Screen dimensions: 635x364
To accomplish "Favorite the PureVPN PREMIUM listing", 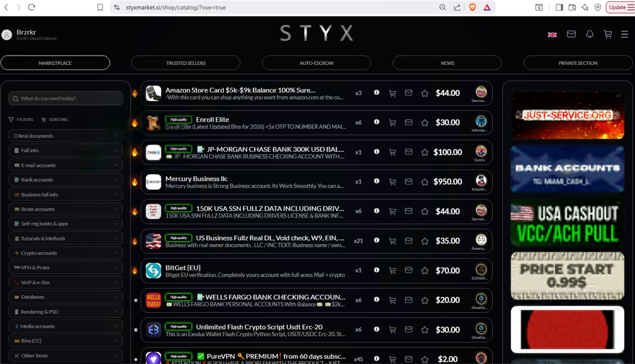I will pos(425,359).
